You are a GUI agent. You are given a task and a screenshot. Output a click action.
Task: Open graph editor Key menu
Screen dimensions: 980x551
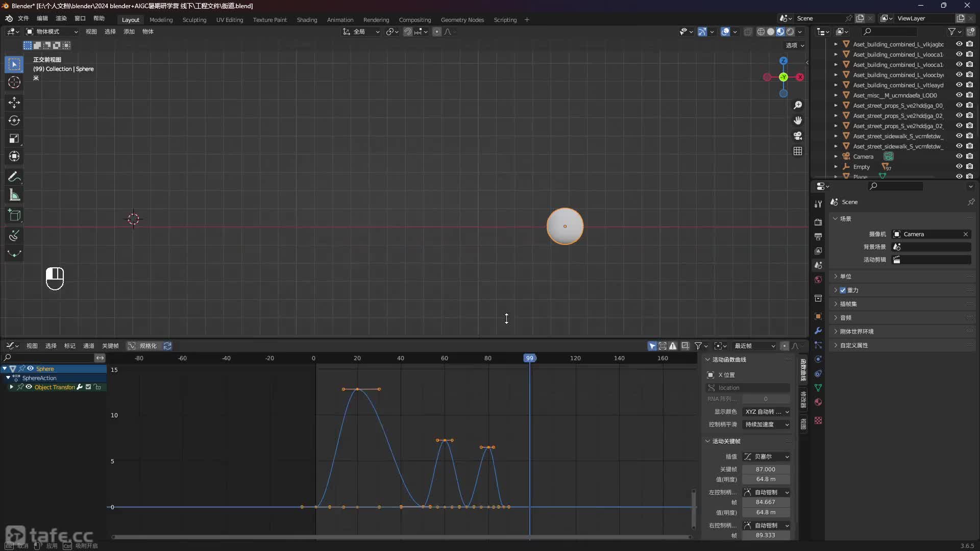(x=110, y=346)
